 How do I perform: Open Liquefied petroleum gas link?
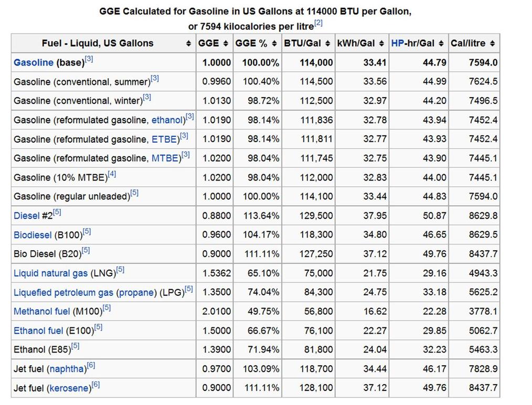pos(63,293)
